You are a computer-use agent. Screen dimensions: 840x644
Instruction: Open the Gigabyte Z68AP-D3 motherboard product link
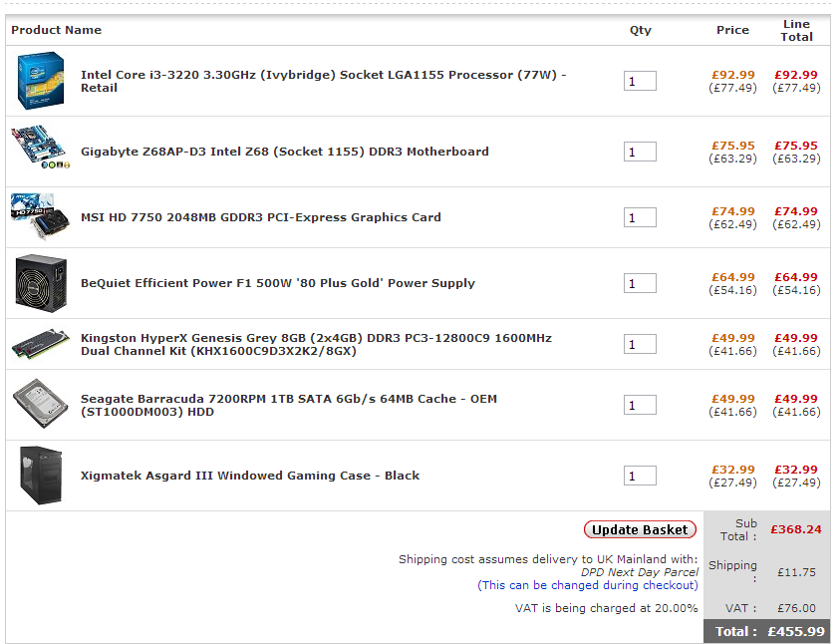click(284, 152)
